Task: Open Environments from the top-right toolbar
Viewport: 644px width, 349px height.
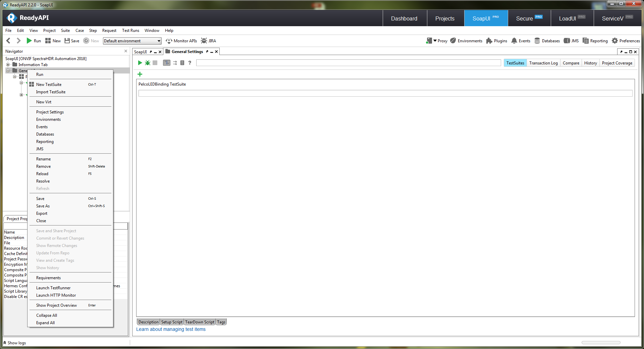Action: 466,41
